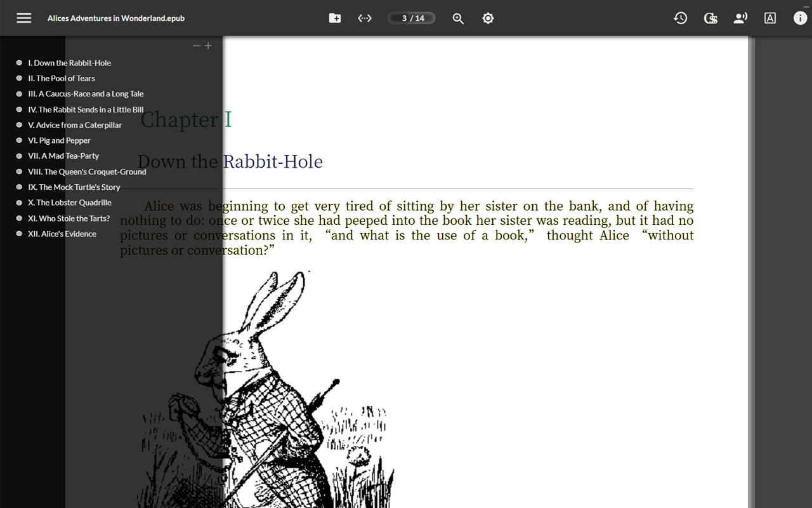
Task: Start text-to-speech narration
Action: point(740,18)
